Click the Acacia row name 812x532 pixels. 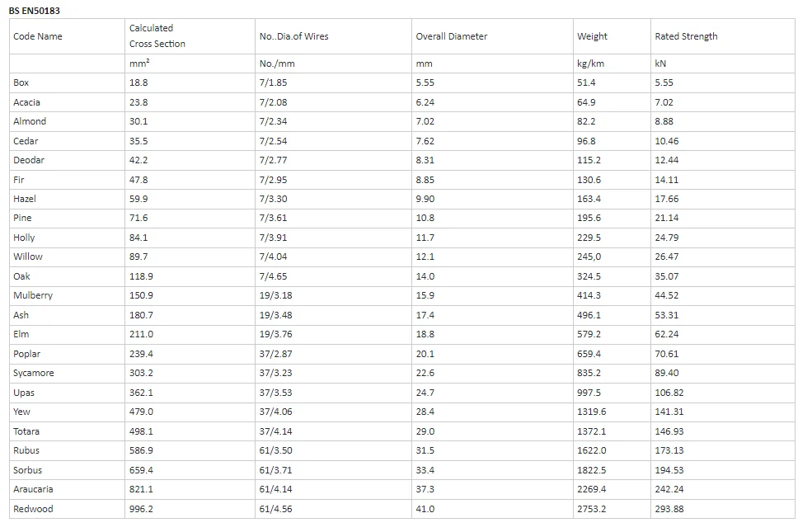(26, 102)
